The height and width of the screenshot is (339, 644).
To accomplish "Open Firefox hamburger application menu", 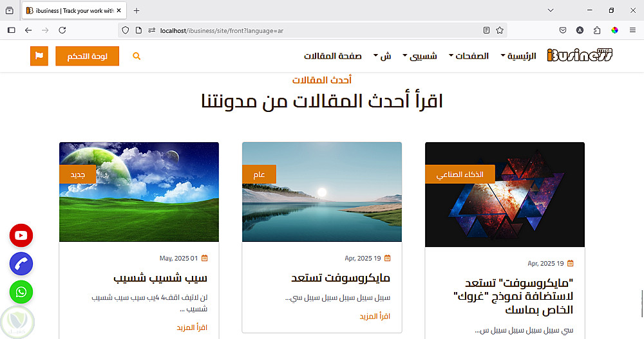I will coord(632,30).
